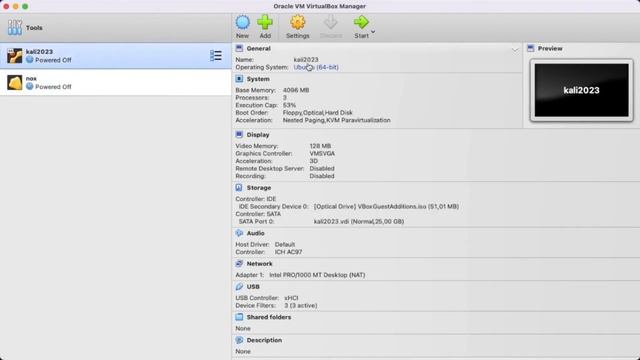Screen dimensions: 640x360
Task: Click Powered Off status under nox
Action: (53, 87)
